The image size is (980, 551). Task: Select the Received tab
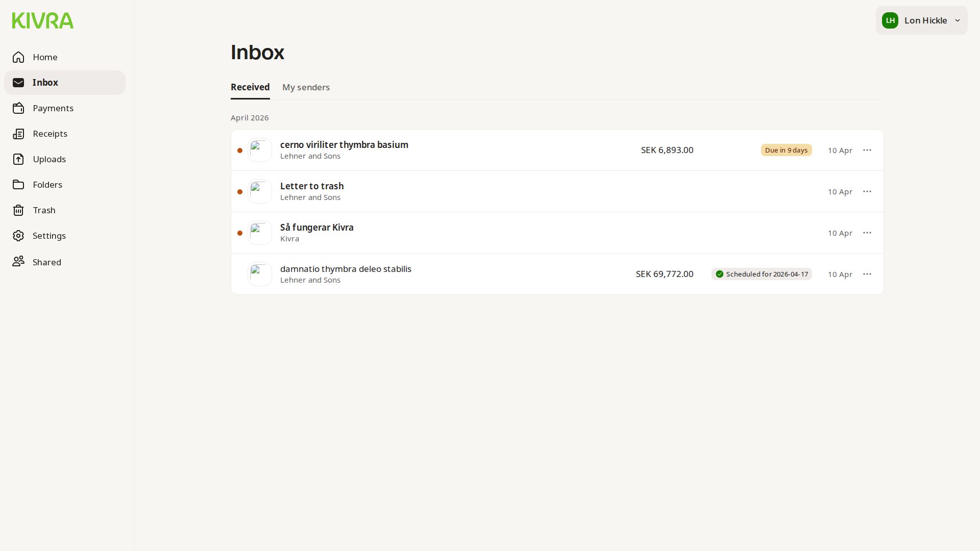(x=250, y=87)
